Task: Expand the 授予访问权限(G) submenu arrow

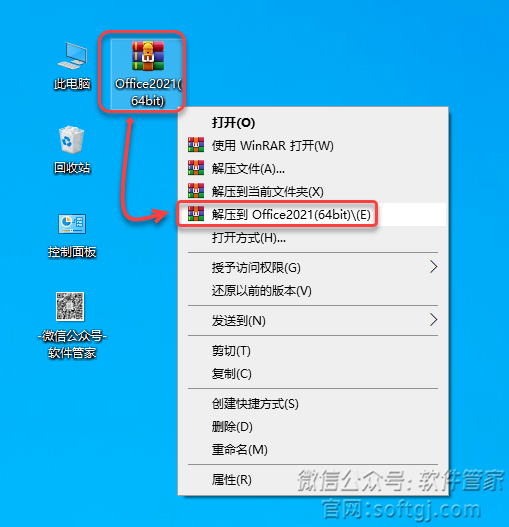Action: [x=433, y=267]
